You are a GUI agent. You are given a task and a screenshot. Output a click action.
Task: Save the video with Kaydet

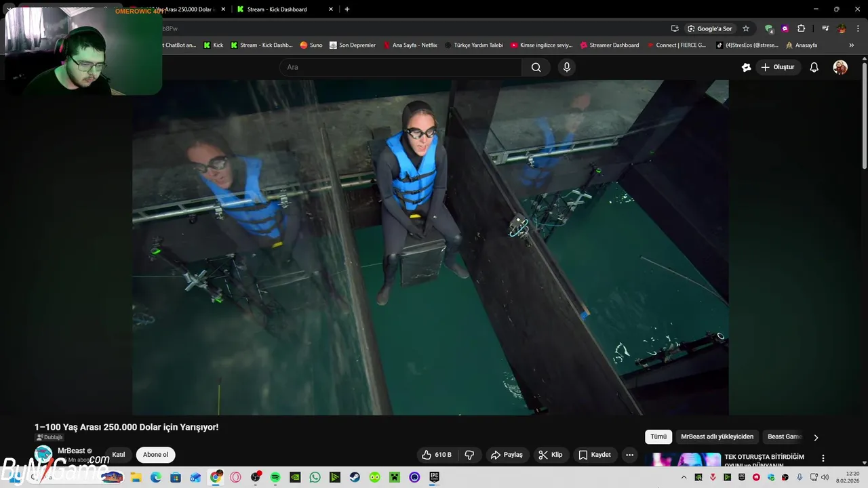click(x=595, y=455)
